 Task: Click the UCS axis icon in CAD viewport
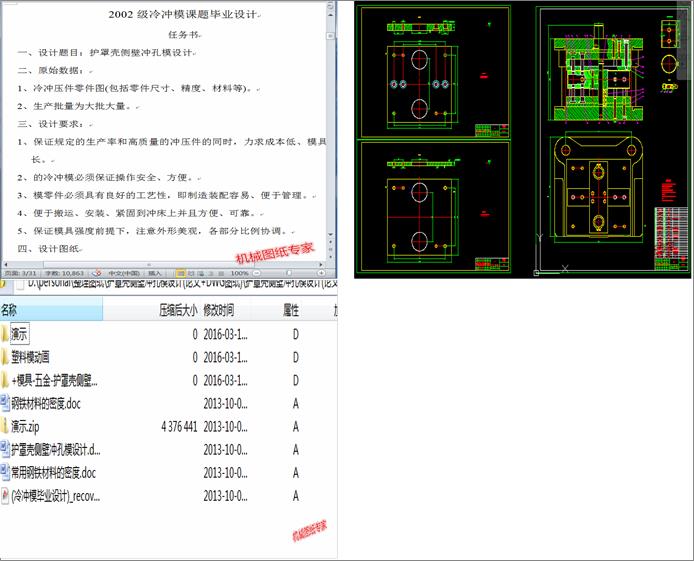click(551, 255)
